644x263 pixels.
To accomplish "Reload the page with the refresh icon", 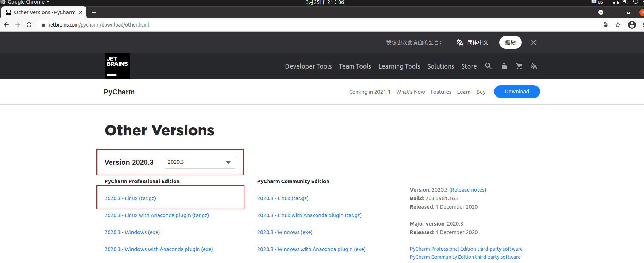I will coord(29,25).
